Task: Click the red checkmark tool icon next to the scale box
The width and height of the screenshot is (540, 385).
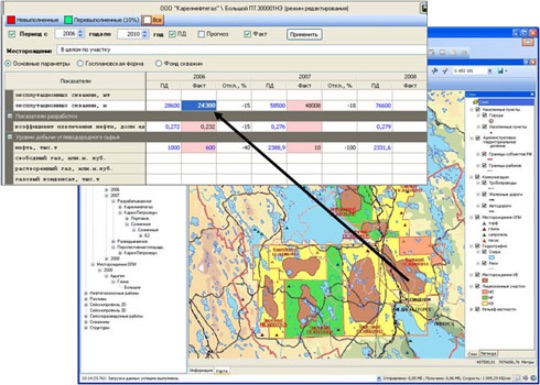Action: (x=445, y=71)
